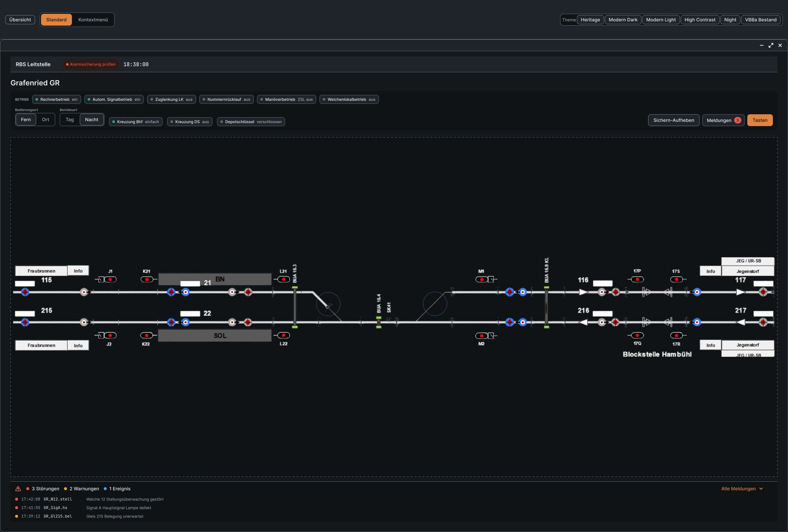
Task: Apply the High Contrast theme
Action: pyautogui.click(x=700, y=20)
